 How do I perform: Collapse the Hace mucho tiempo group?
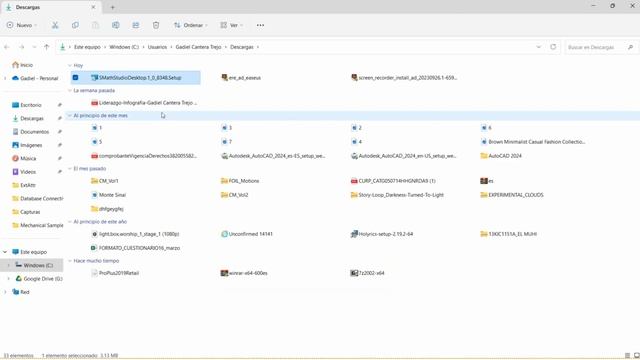tap(70, 261)
